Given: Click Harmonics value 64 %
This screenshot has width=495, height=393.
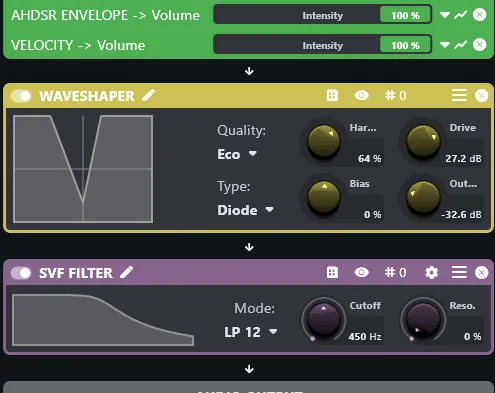Looking at the screenshot, I should tap(369, 159).
